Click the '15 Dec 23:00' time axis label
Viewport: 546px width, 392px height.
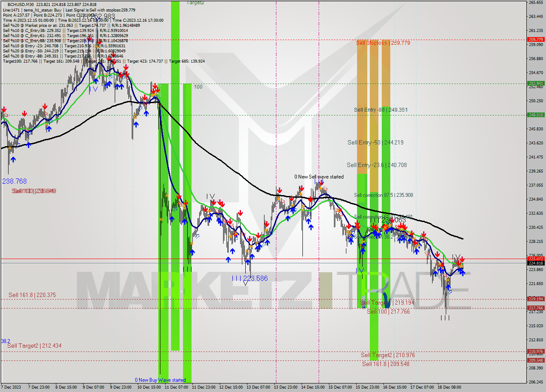click(x=367, y=387)
